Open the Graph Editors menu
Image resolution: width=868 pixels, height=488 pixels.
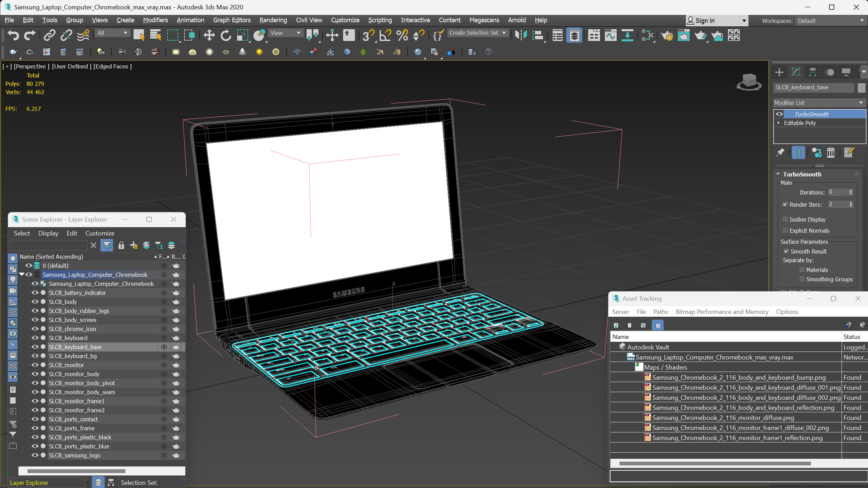coord(232,20)
